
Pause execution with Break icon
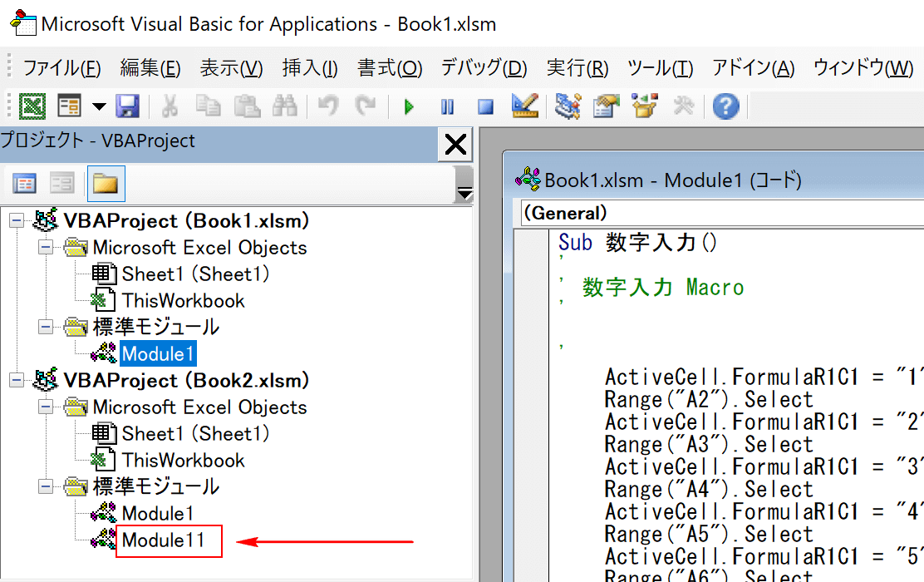point(447,106)
